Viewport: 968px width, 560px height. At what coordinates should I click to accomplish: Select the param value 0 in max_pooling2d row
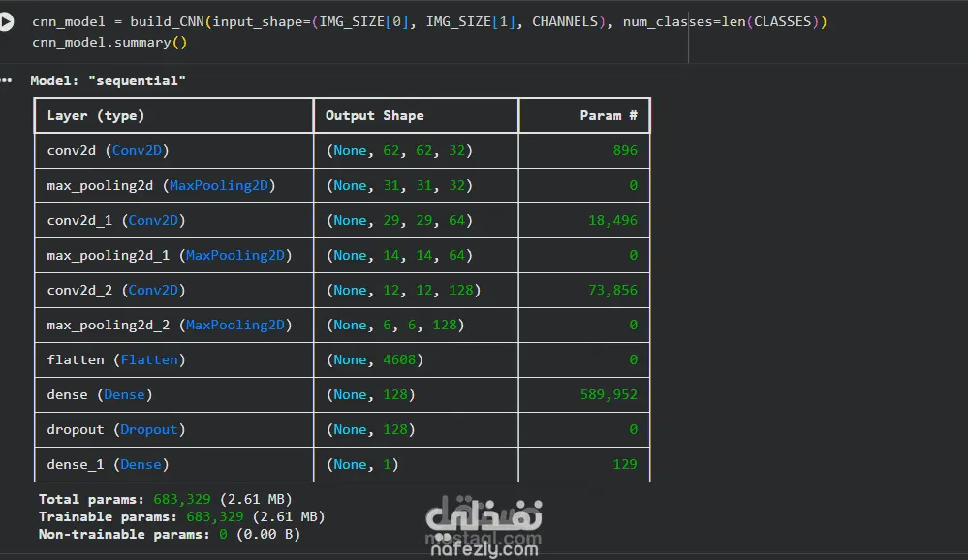pyautogui.click(x=633, y=186)
